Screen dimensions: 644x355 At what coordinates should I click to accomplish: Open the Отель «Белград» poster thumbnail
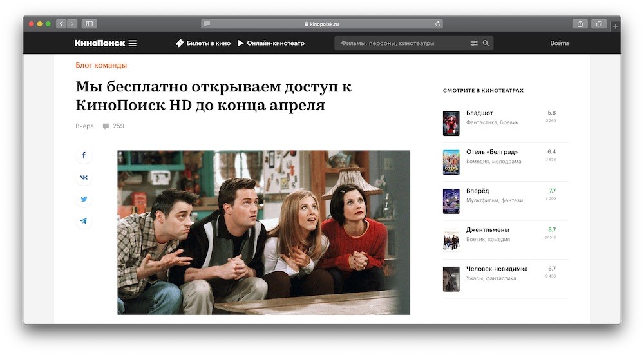(451, 162)
